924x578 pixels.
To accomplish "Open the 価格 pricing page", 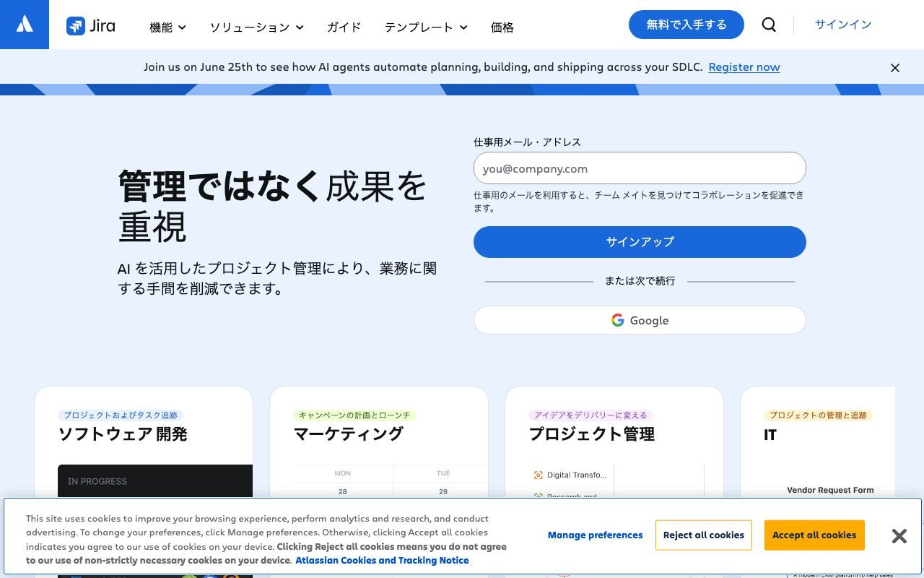I will tap(502, 27).
